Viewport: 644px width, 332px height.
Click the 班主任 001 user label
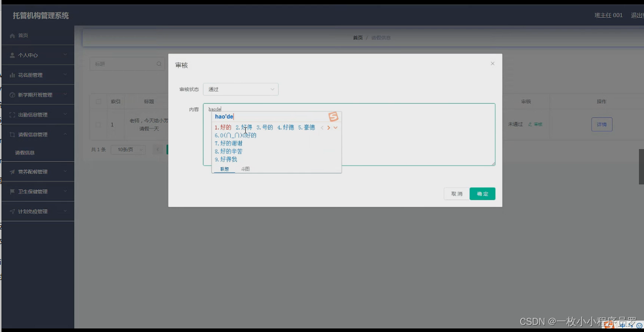coord(608,16)
